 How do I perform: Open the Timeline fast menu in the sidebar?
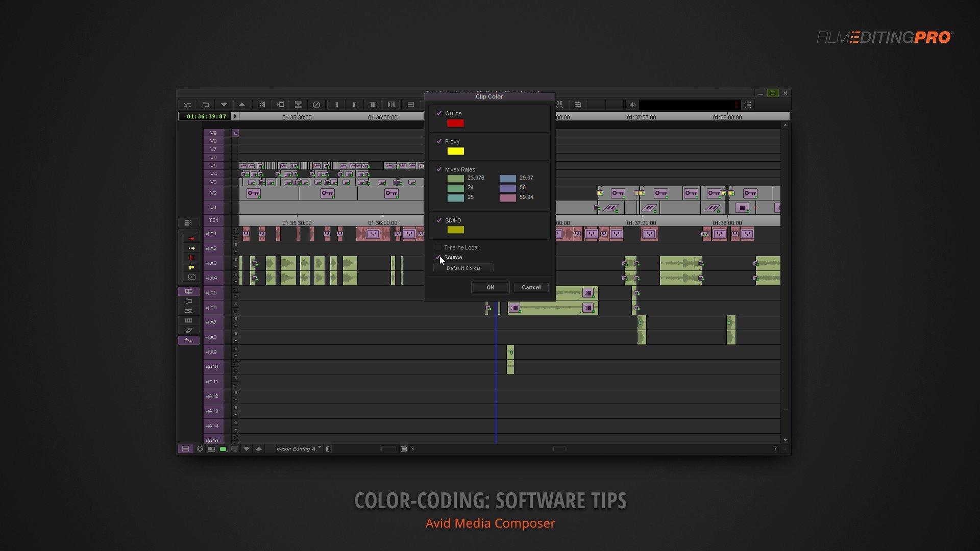pyautogui.click(x=189, y=223)
